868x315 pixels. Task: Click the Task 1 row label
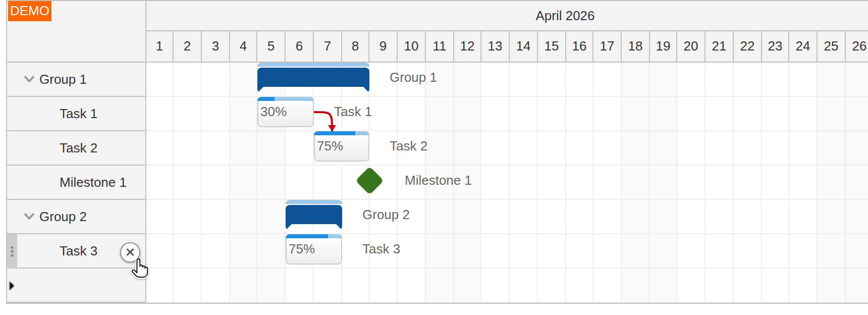[x=78, y=114]
